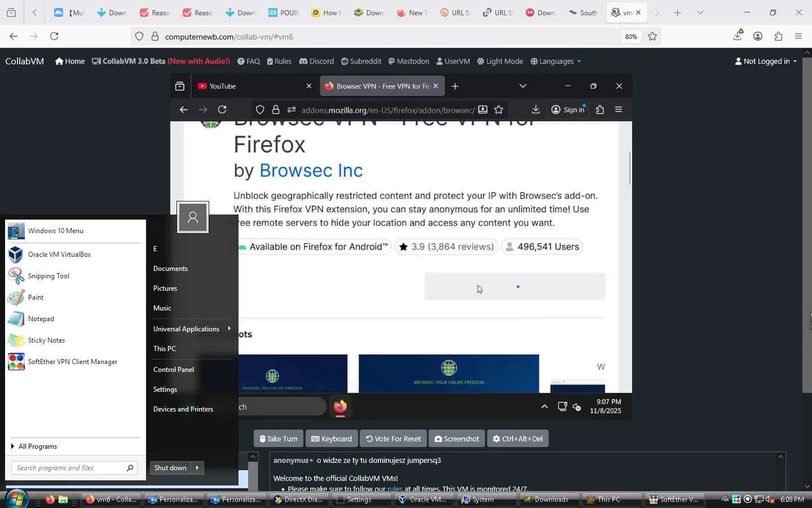This screenshot has height=508, width=812.
Task: Close the Browsec VPN tab in VM Firefox
Action: 435,86
